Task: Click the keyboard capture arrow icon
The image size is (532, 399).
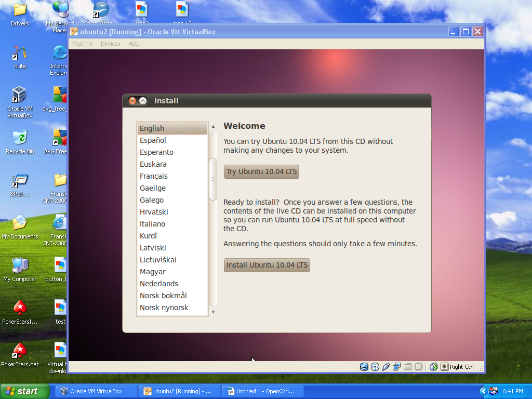Action: [x=445, y=367]
